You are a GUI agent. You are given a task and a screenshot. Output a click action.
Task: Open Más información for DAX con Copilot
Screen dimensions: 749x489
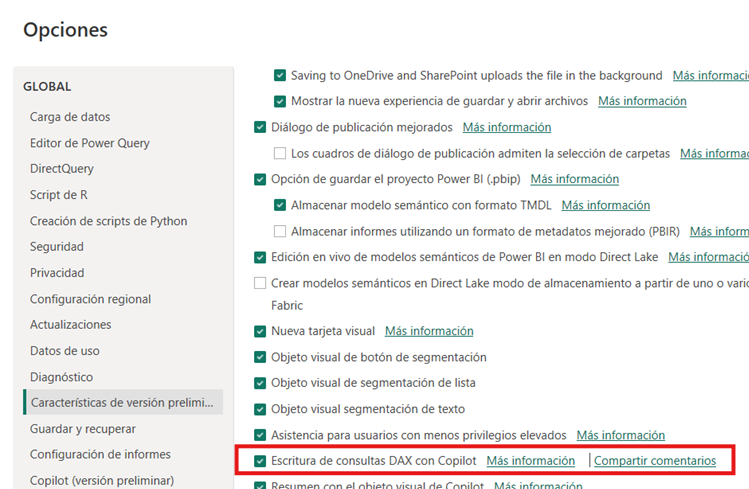(531, 461)
